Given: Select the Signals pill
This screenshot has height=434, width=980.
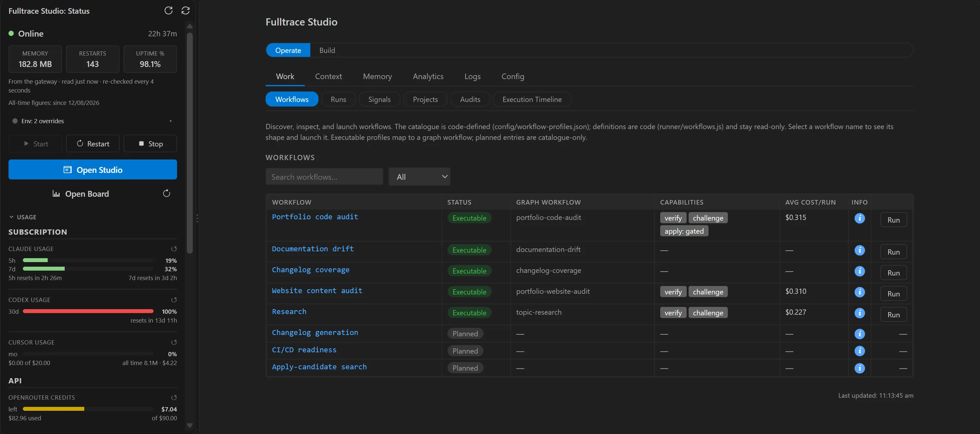Looking at the screenshot, I should [x=379, y=99].
